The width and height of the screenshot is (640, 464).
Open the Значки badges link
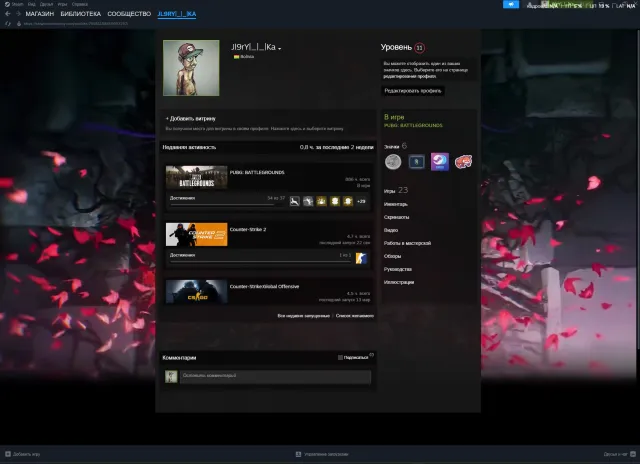(x=395, y=146)
